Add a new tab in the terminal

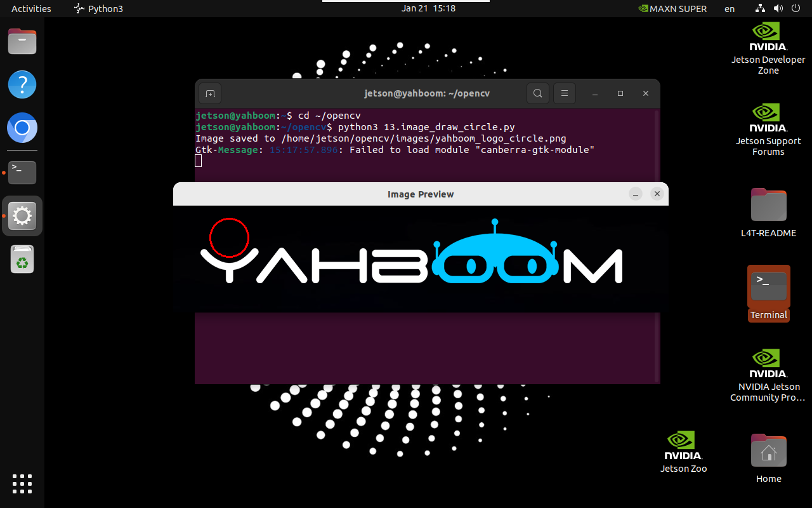210,93
